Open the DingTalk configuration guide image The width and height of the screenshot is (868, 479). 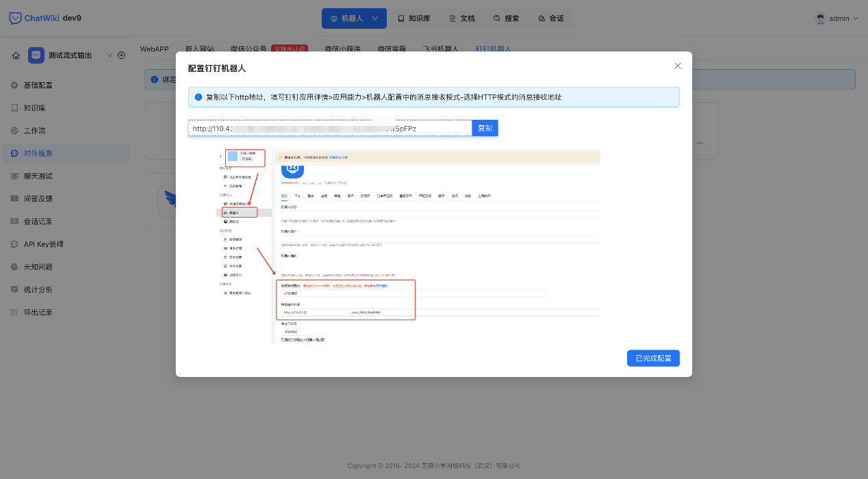pyautogui.click(x=408, y=246)
